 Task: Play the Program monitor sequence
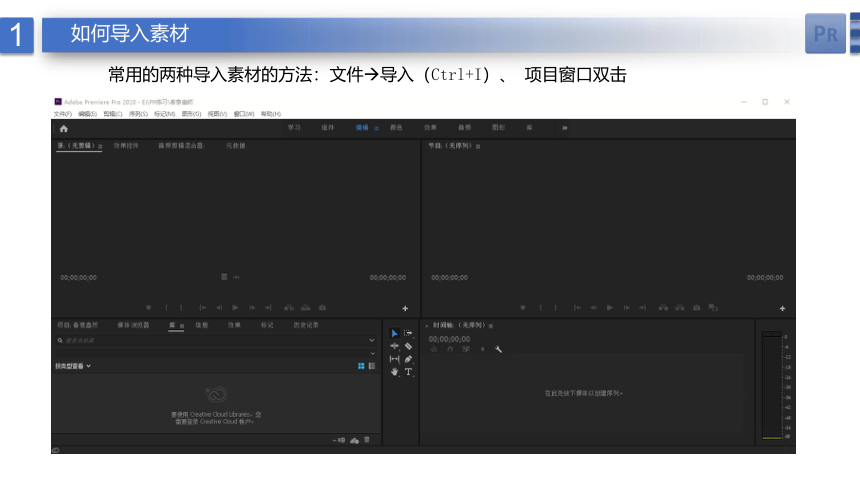(610, 308)
